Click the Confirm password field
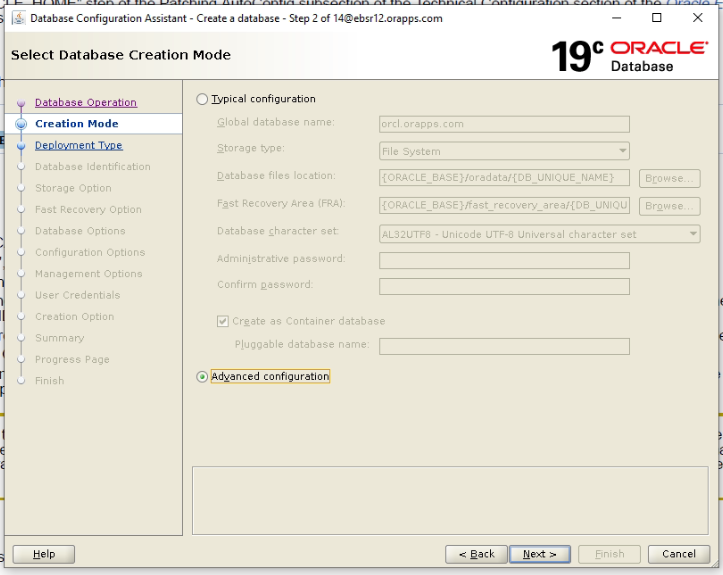723x575 pixels. tap(504, 286)
